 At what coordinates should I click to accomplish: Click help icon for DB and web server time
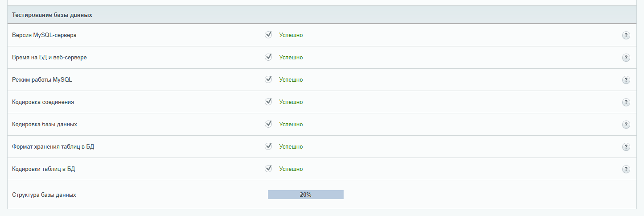tap(626, 58)
